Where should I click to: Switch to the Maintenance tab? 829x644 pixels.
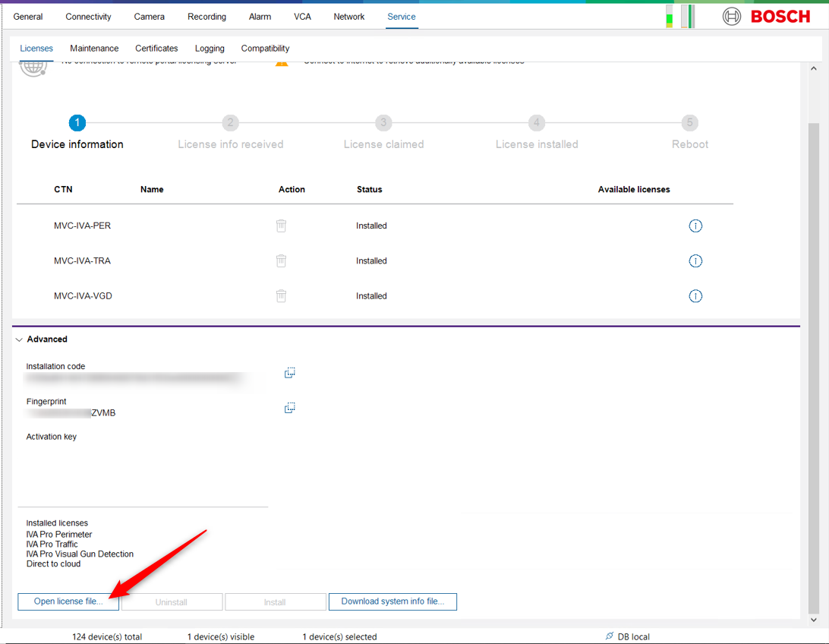pos(94,49)
